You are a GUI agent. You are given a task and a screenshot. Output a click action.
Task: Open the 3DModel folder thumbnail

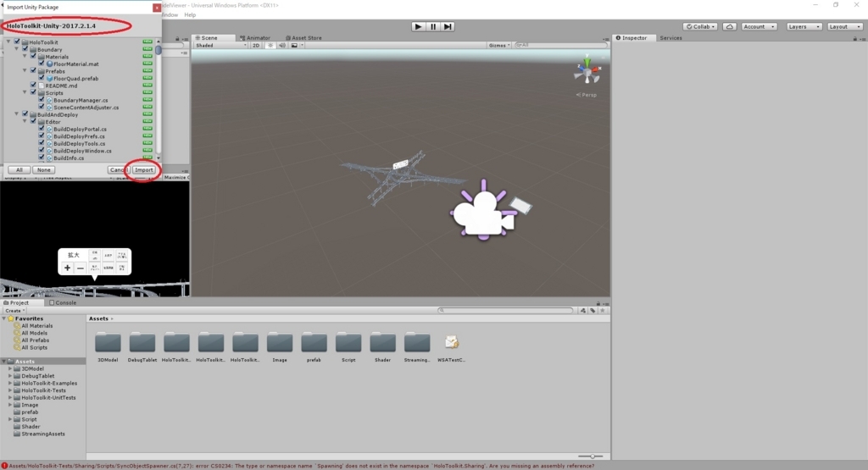(x=108, y=342)
